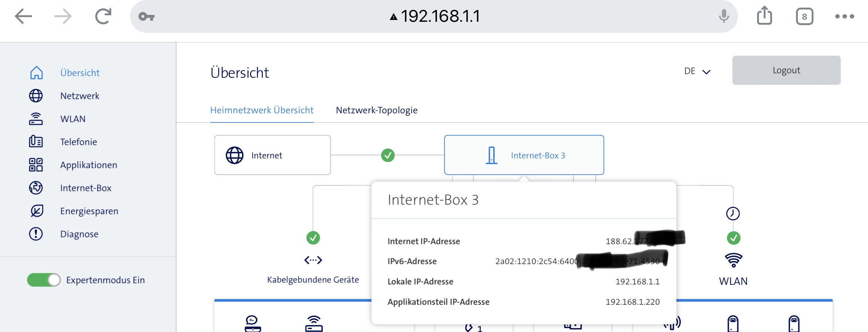Click the Übersicht home icon in sidebar
868x332 pixels.
(36, 73)
